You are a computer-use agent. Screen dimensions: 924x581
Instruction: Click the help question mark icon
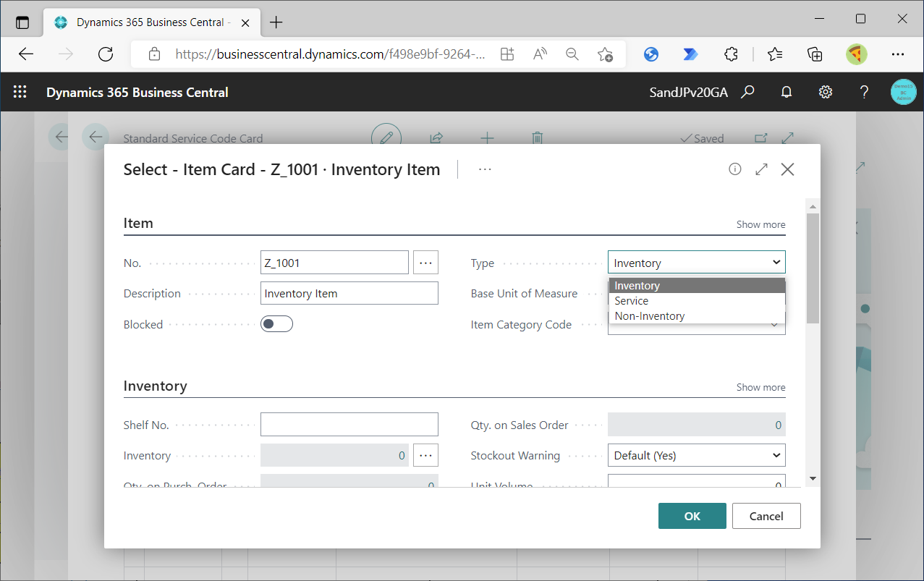[864, 92]
